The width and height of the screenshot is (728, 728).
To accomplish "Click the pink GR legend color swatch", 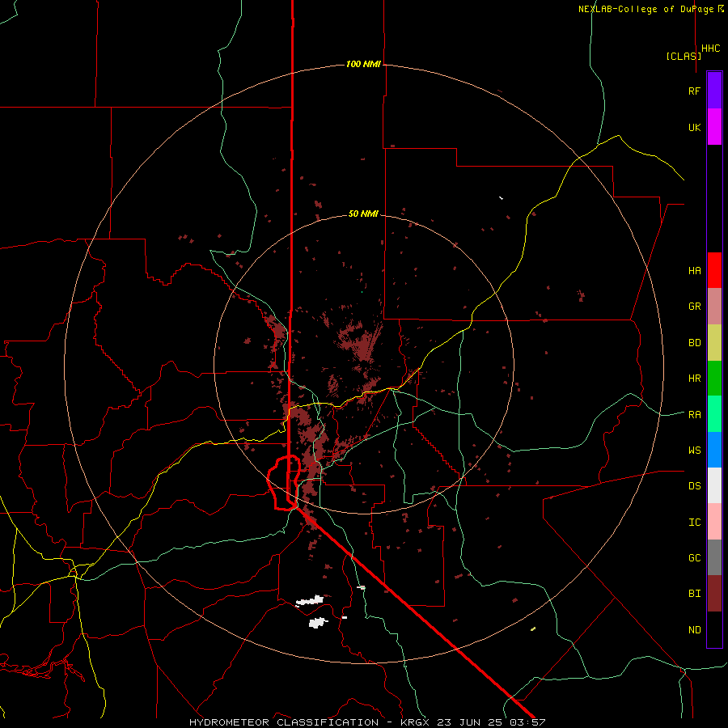I will [x=714, y=306].
